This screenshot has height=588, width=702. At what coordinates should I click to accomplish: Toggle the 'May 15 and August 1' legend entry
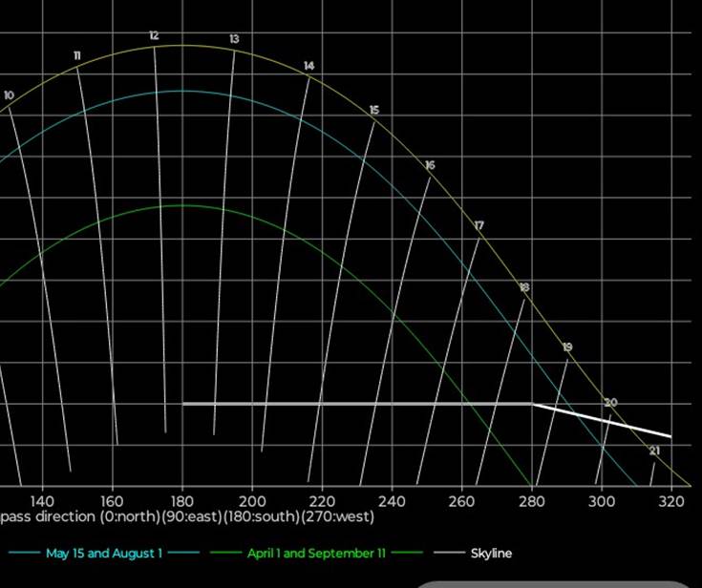(104, 554)
